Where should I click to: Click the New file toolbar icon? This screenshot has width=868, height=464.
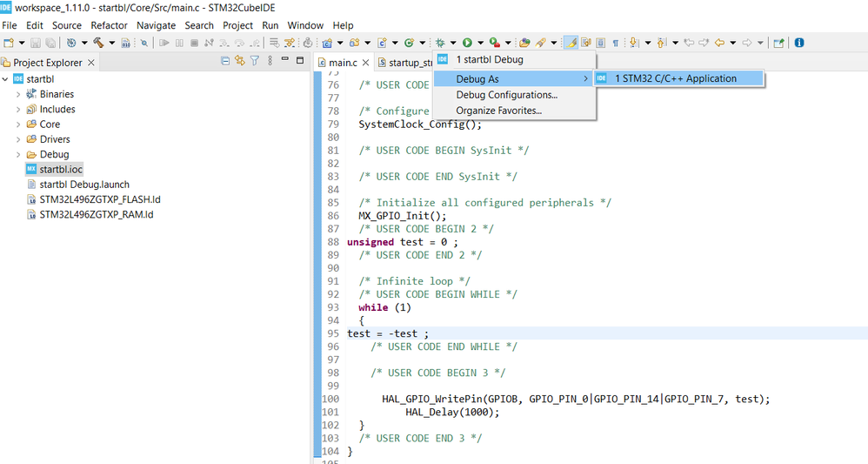click(x=9, y=43)
